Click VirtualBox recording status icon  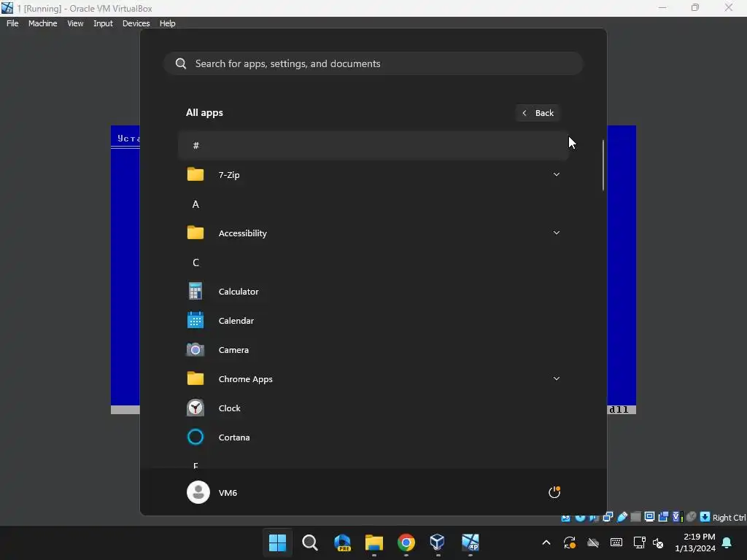click(x=663, y=517)
